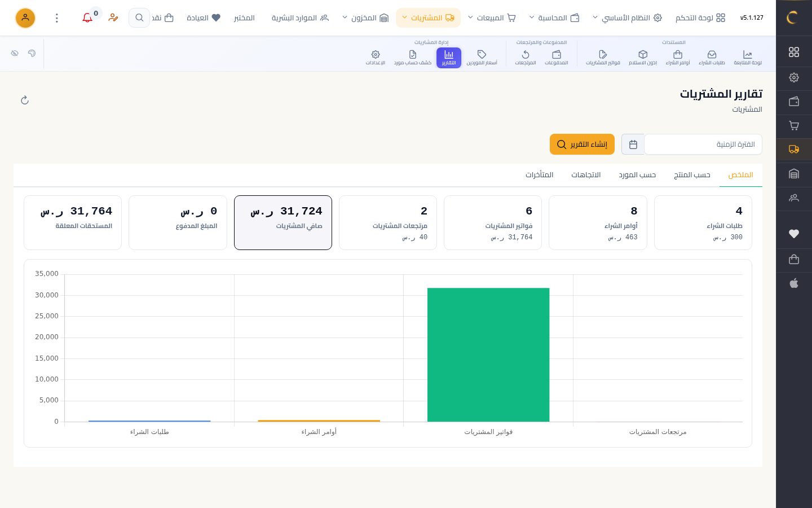Click the heart clinic icon in sidebar
Image resolution: width=812 pixels, height=508 pixels.
pyautogui.click(x=794, y=234)
